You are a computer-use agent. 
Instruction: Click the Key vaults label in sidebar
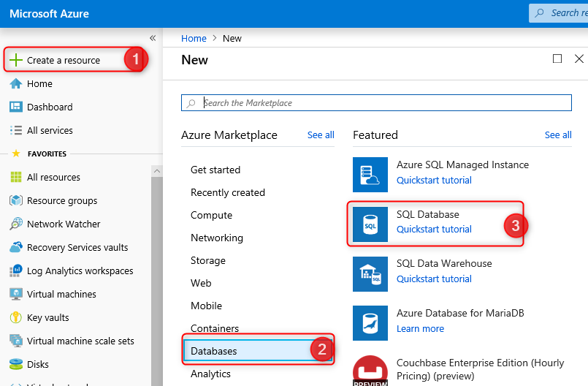47,318
